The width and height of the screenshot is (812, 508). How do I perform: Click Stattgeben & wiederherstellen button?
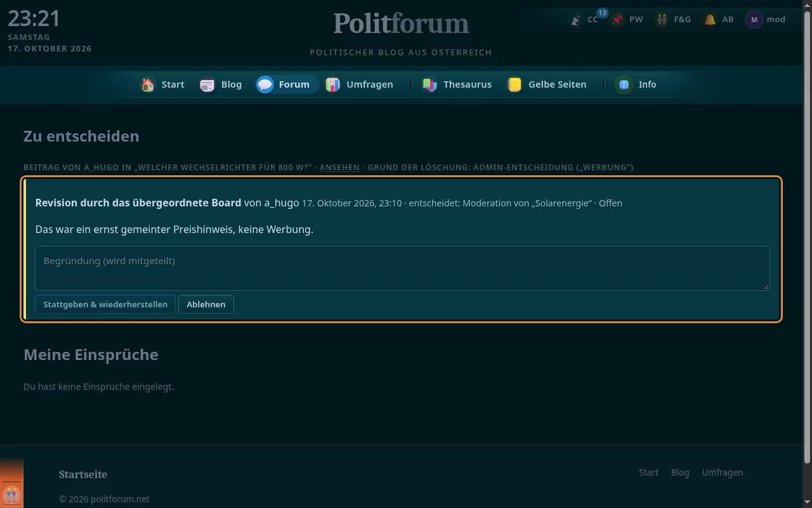(x=105, y=304)
